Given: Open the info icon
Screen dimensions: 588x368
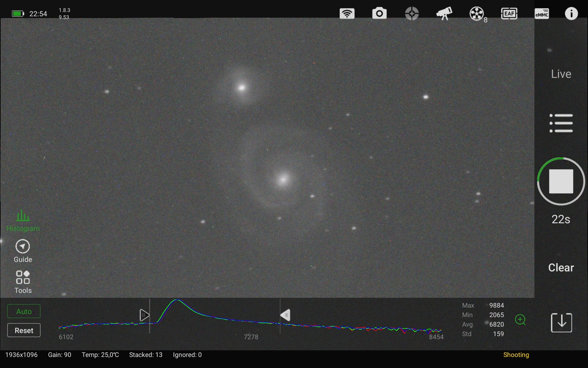Looking at the screenshot, I should (x=571, y=14).
